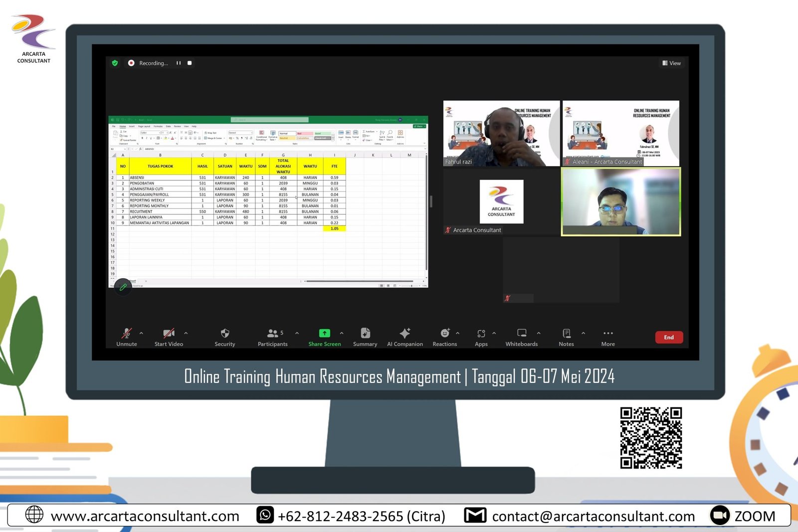
Task: Launch AI Companion
Action: [405, 337]
